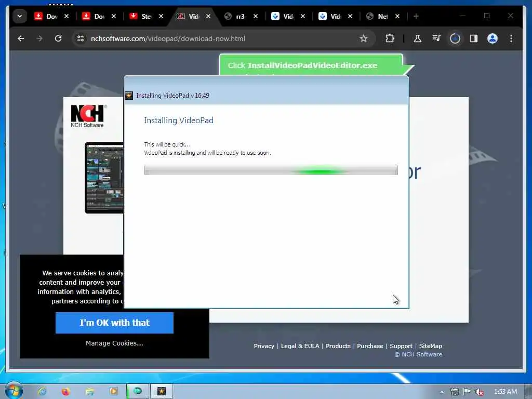Open the media player taskbar icon
The width and height of the screenshot is (532, 399).
113,391
